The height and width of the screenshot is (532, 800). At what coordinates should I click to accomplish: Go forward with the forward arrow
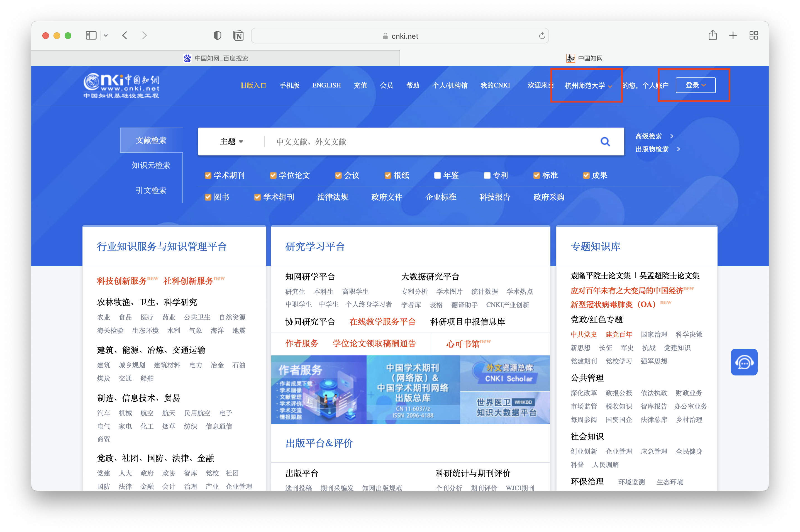pyautogui.click(x=145, y=35)
